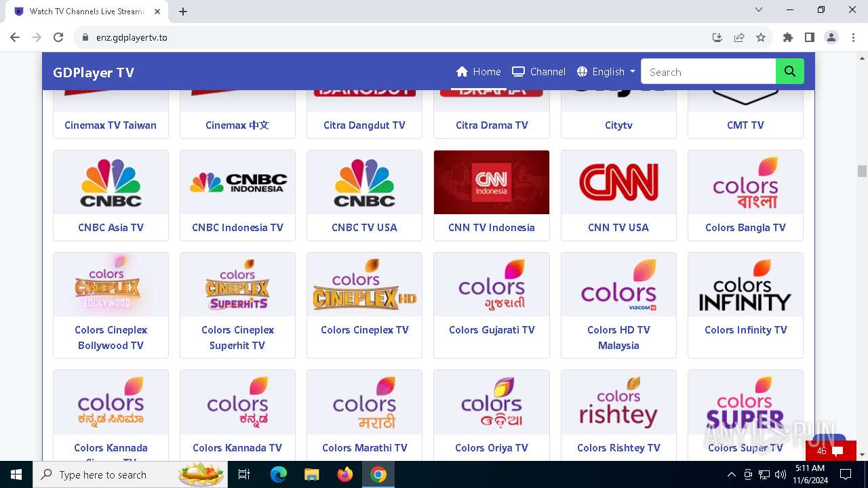Click the Colors HD TV Malaysia link
Viewport: 868px width, 488px height.
pos(618,338)
